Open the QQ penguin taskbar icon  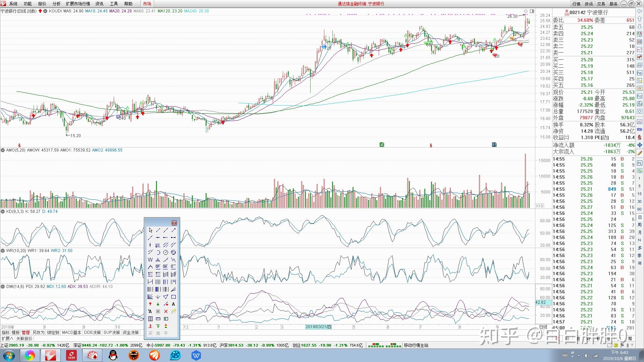(x=113, y=355)
